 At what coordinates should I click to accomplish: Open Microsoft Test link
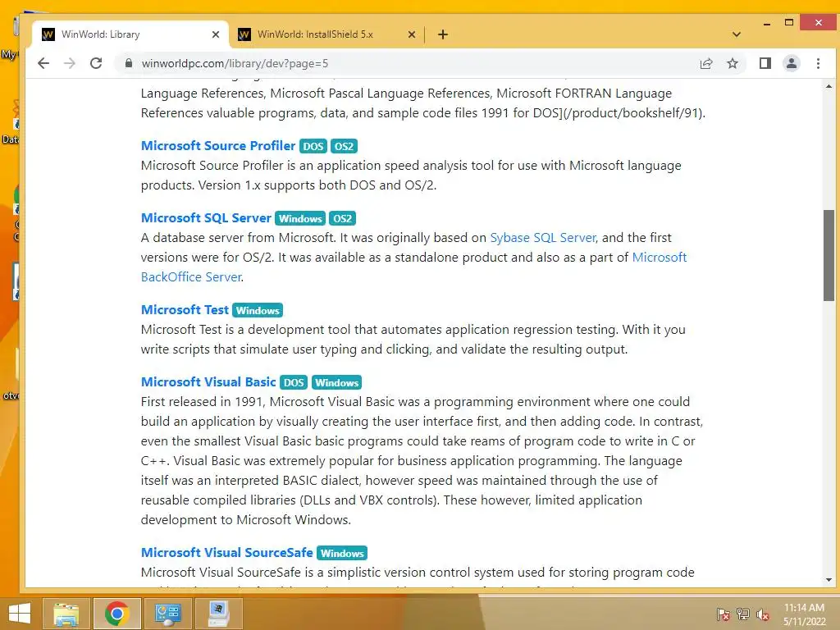185,309
